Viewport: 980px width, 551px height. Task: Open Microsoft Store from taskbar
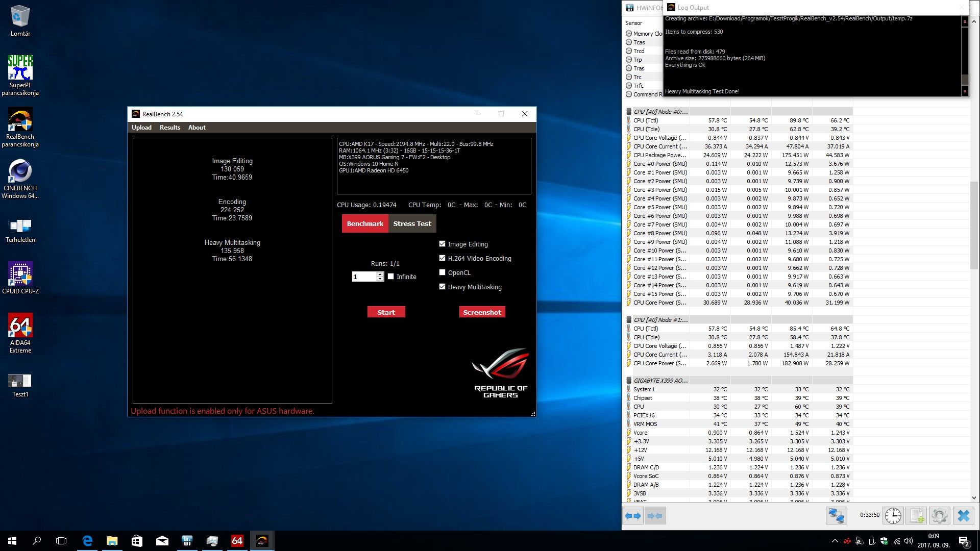pyautogui.click(x=137, y=541)
